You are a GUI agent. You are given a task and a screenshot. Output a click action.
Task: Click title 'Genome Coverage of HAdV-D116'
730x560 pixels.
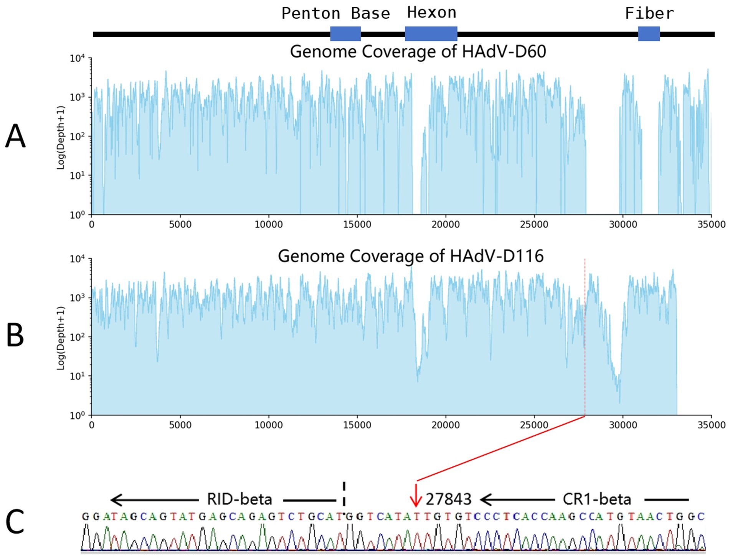click(x=411, y=256)
